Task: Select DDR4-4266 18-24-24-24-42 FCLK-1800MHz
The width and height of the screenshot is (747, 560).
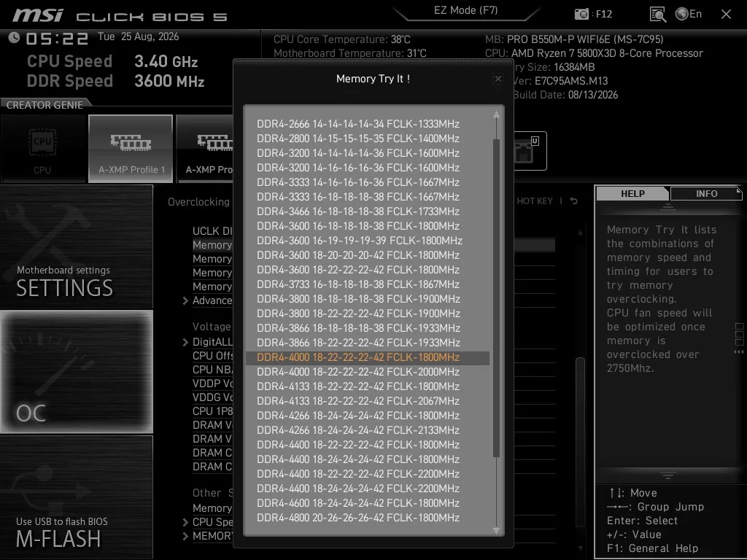Action: [x=357, y=416]
